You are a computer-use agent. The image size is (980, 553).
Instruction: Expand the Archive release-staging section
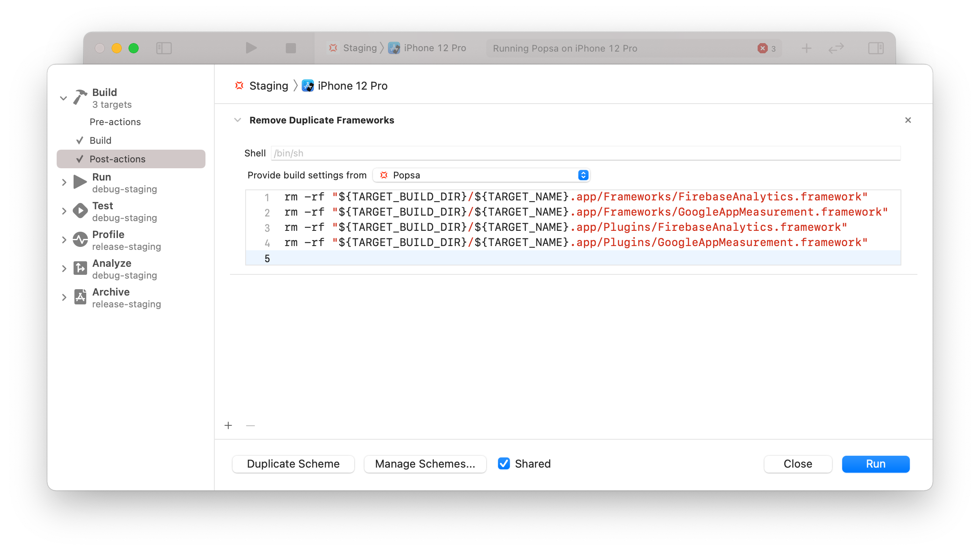point(64,298)
